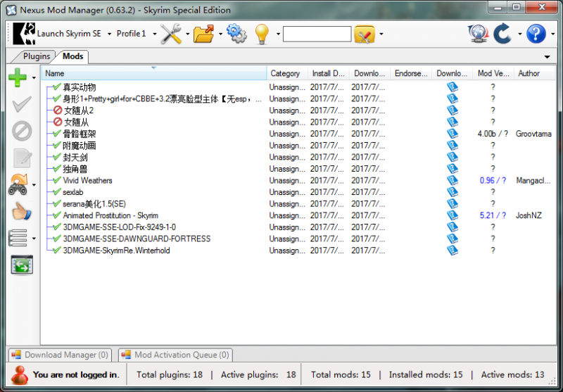
Task: Sort by the Name column header
Action: point(154,73)
